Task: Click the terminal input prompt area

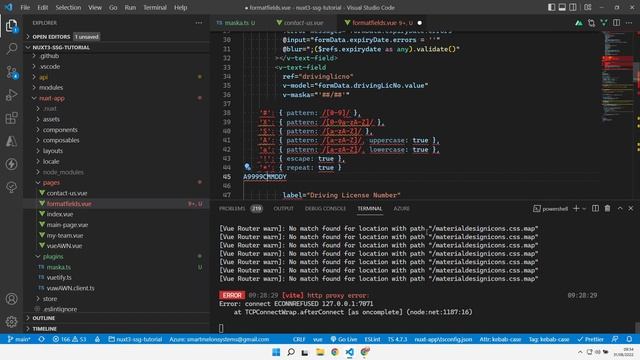Action: (x=221, y=328)
